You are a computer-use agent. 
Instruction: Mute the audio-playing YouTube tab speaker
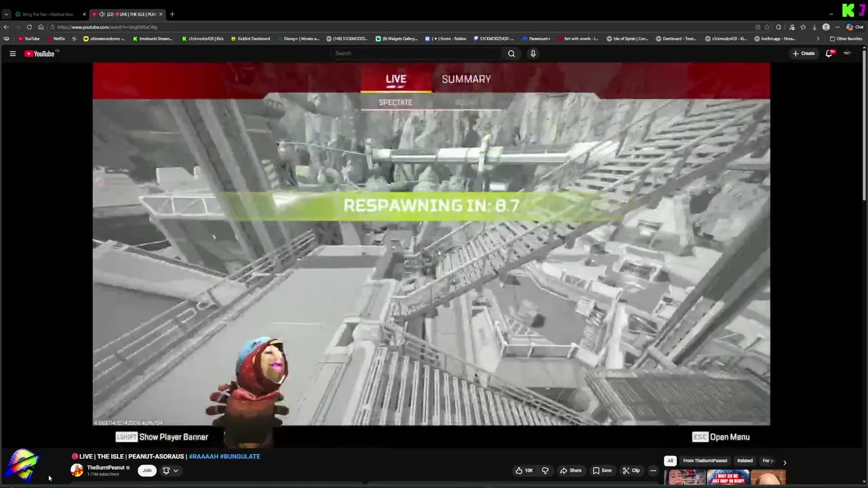tap(102, 14)
